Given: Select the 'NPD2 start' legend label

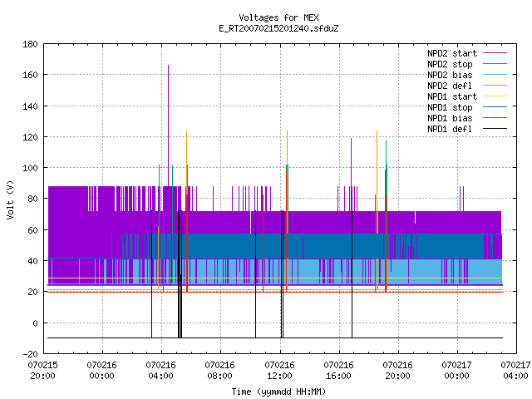Looking at the screenshot, I should [452, 53].
